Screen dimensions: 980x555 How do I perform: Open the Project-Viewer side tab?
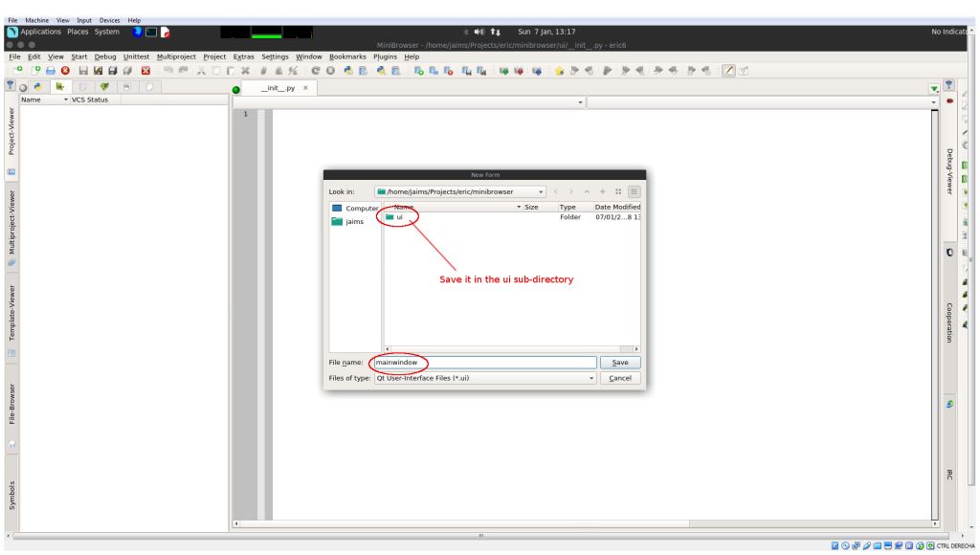pyautogui.click(x=11, y=131)
